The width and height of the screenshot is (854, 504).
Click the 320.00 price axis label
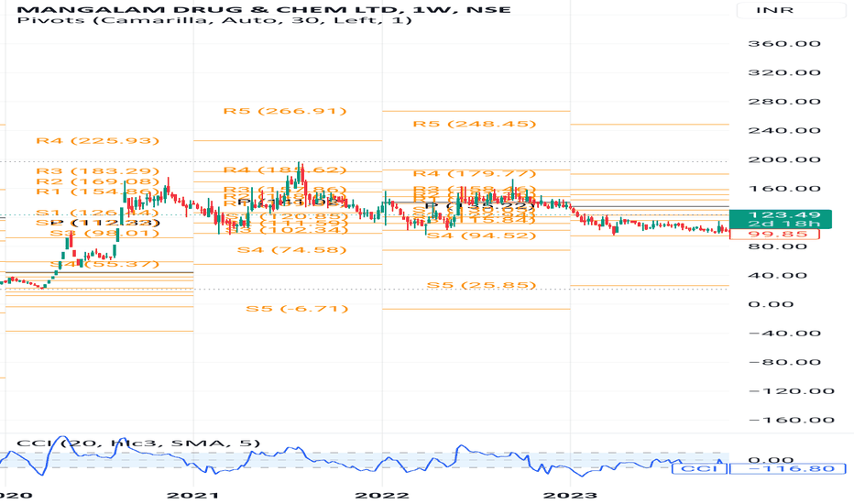(x=784, y=72)
